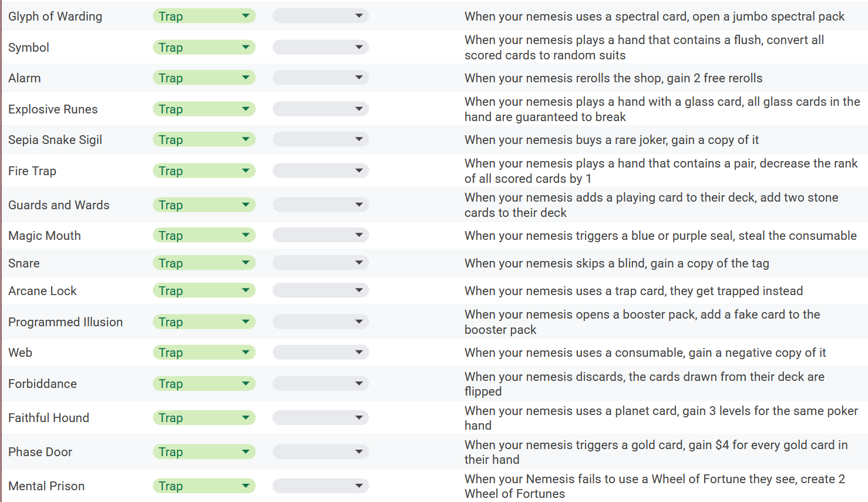The height and width of the screenshot is (502, 868).
Task: Click the green Trap arrow for Programmed Illusion
Action: click(x=245, y=322)
